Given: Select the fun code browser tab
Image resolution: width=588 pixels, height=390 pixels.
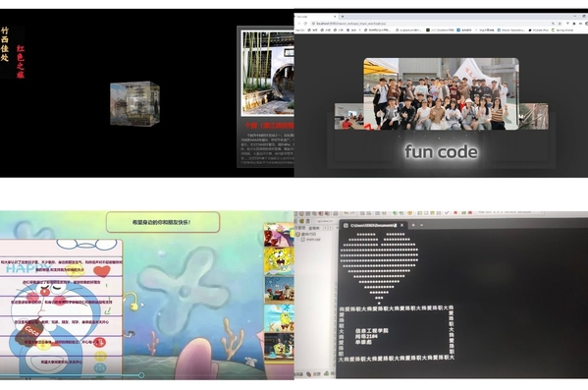Looking at the screenshot, I should pos(316,17).
